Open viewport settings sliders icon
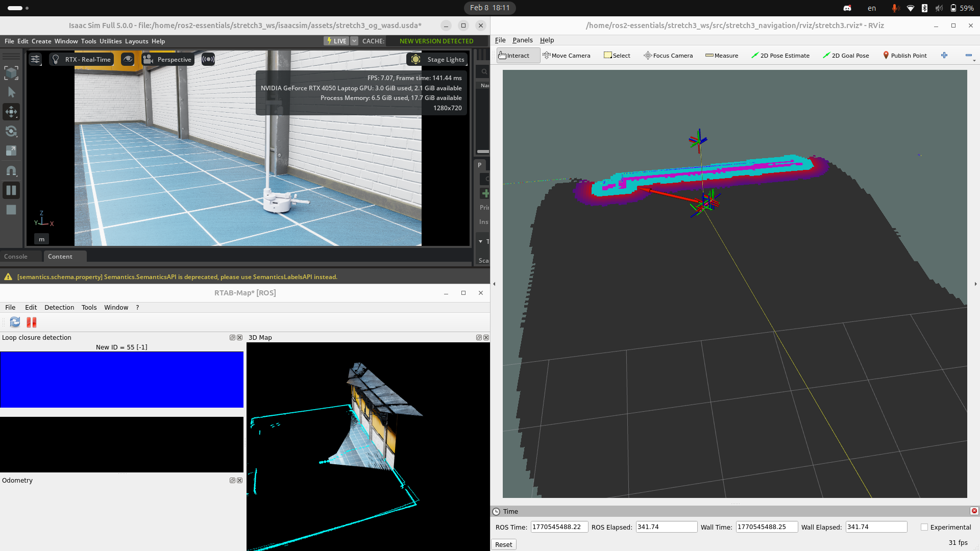The image size is (980, 551). (35, 59)
